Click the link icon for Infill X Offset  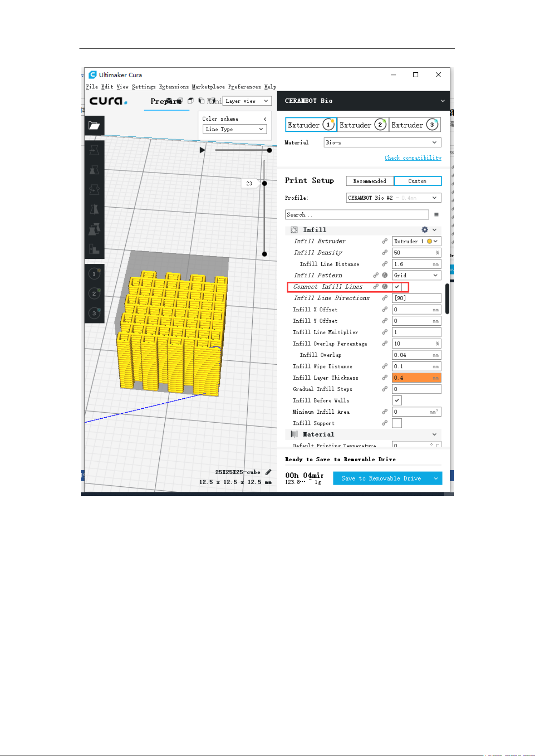(x=385, y=309)
